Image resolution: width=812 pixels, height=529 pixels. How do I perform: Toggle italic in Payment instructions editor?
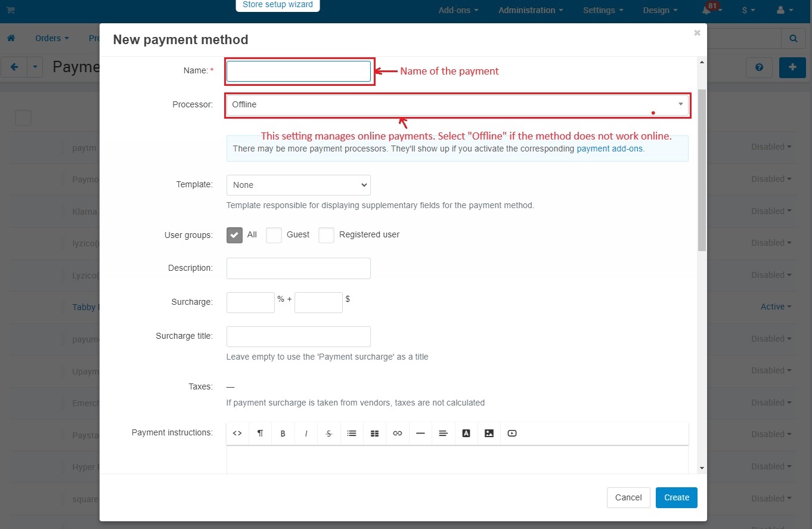coord(306,434)
